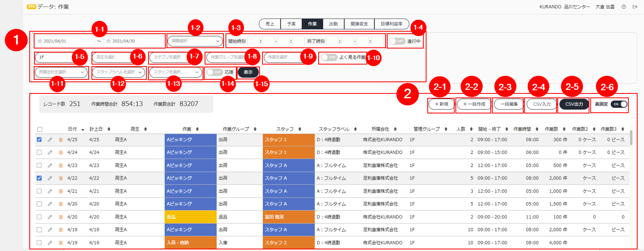This screenshot has width=644, height=251.
Task: Click the table's vertical scrollbar
Action: pyautogui.click(x=631, y=138)
